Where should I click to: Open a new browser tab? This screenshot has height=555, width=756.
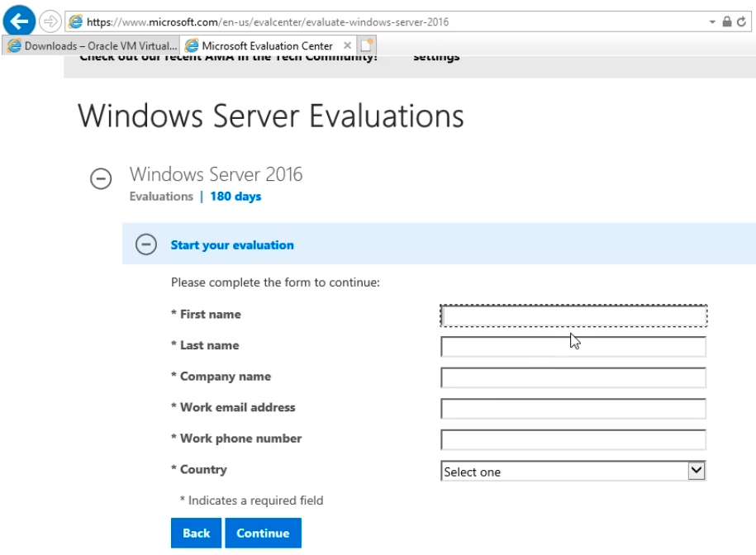pos(367,45)
